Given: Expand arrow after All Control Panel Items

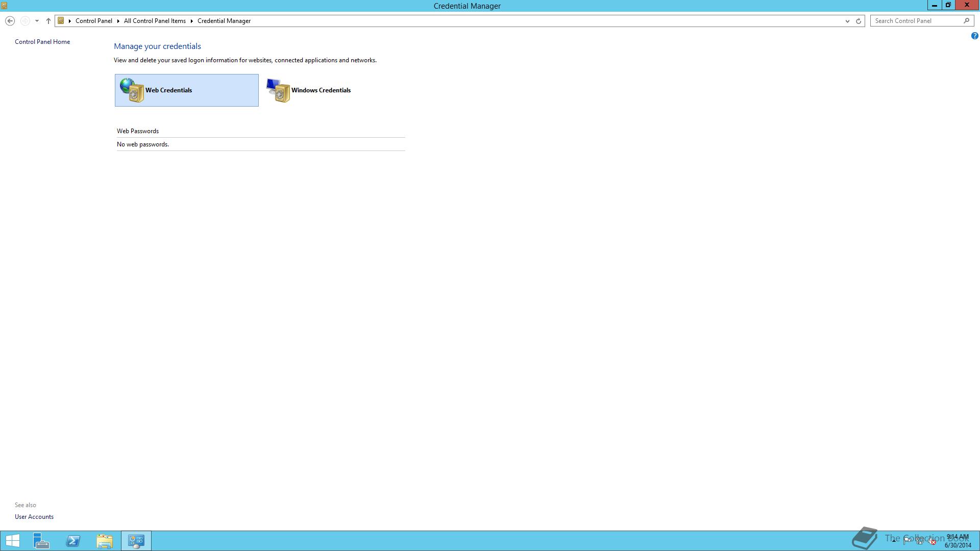Looking at the screenshot, I should click(192, 21).
